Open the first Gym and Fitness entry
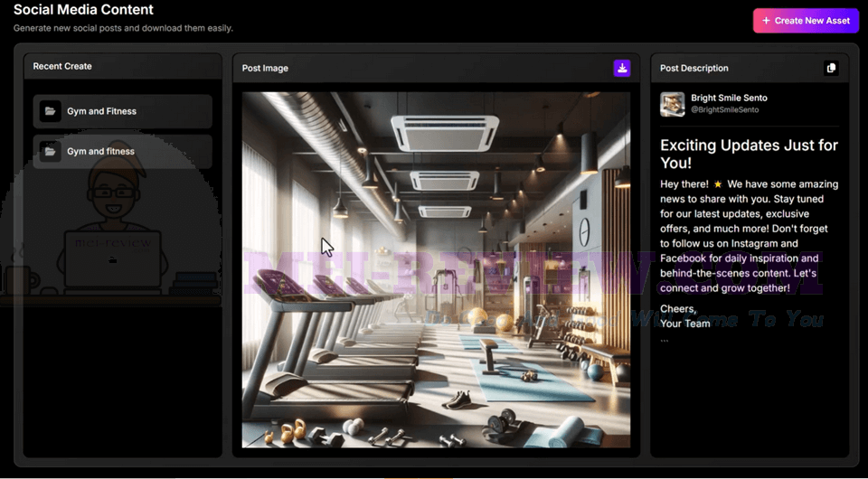The height and width of the screenshot is (479, 868). point(123,111)
